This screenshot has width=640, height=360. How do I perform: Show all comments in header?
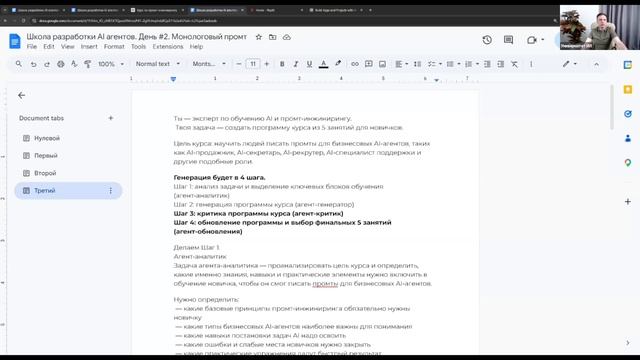509,40
